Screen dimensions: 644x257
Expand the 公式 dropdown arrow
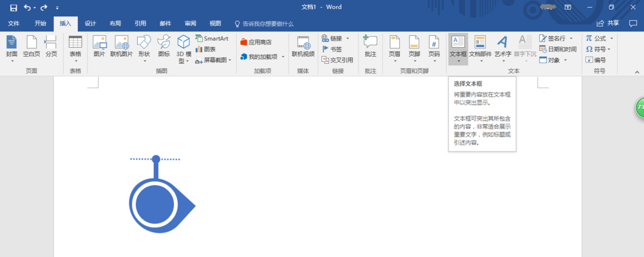tap(611, 38)
